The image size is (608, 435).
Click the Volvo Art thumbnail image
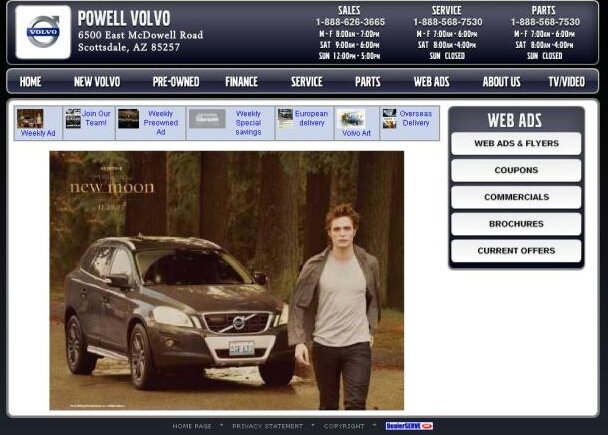tap(351, 118)
